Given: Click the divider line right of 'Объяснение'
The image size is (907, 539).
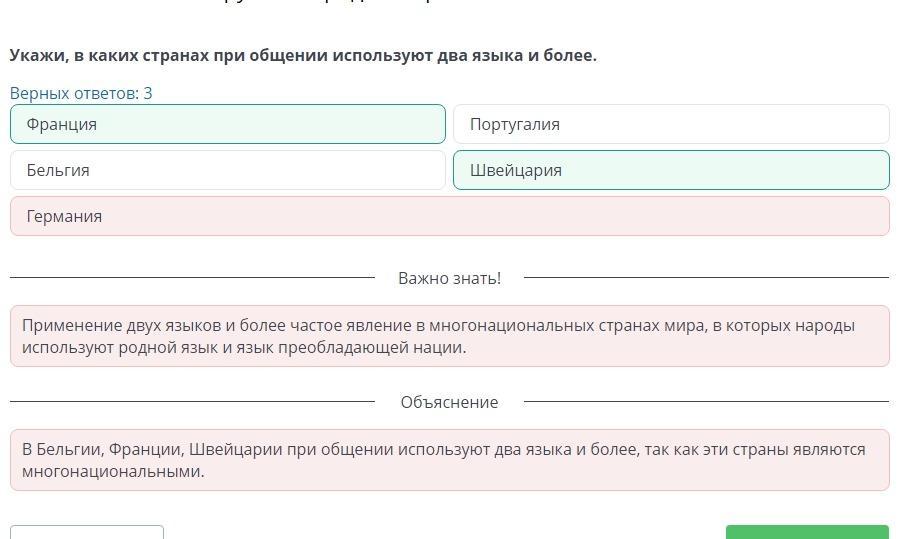Looking at the screenshot, I should tap(705, 402).
